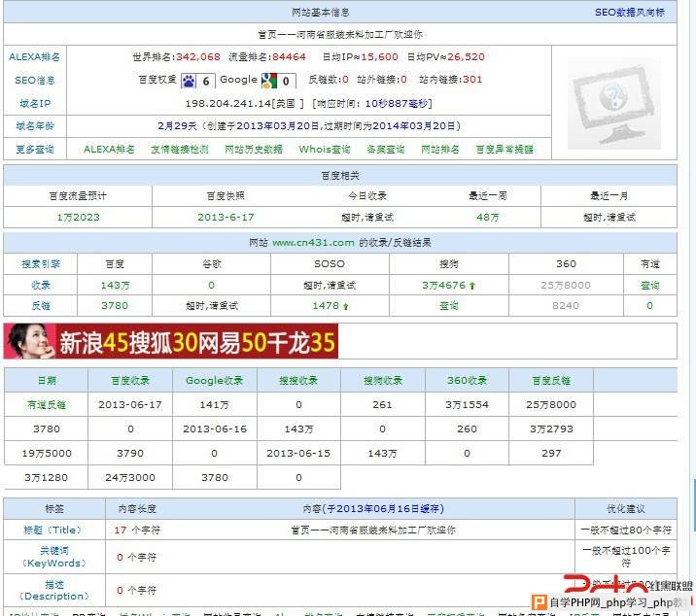The image size is (696, 616).
Task: Click the response time 10秒887毫秒 value
Action: pyautogui.click(x=397, y=103)
